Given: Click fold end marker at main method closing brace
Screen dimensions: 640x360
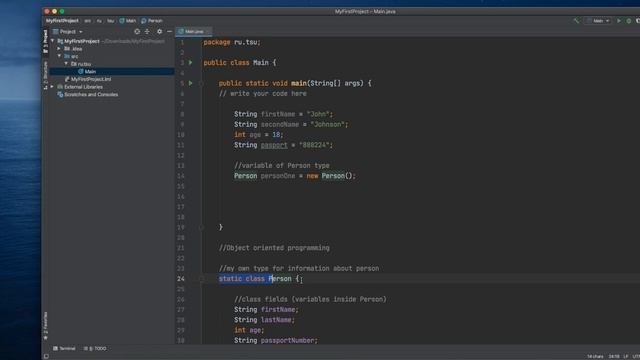Looking at the screenshot, I should (x=201, y=227).
